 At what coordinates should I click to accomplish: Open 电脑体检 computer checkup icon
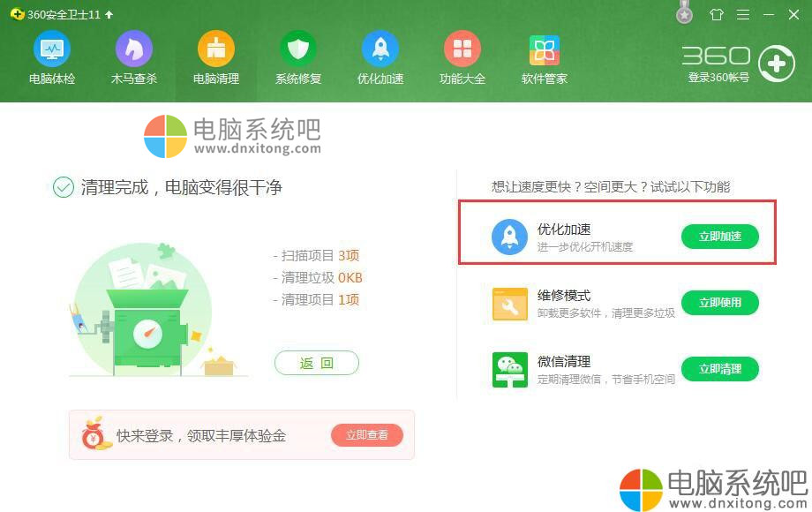pos(52,49)
